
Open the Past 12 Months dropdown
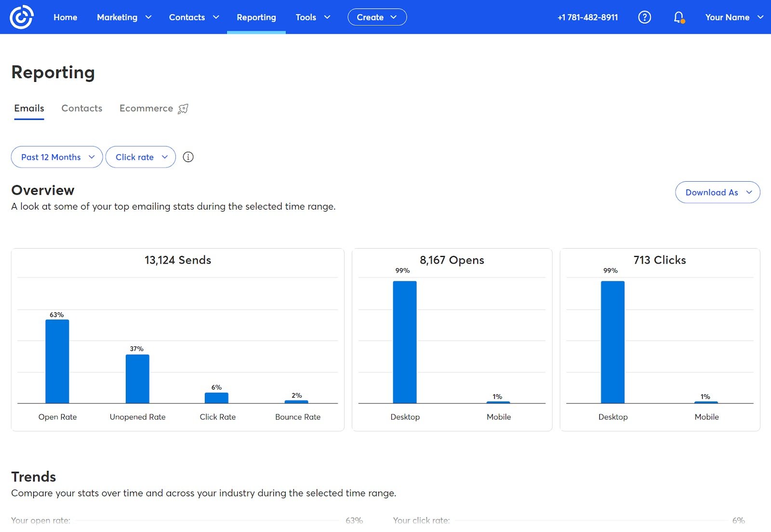(x=56, y=157)
